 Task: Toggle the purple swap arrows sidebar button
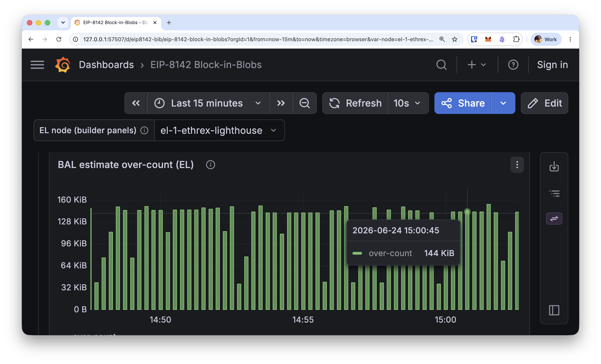click(x=554, y=219)
